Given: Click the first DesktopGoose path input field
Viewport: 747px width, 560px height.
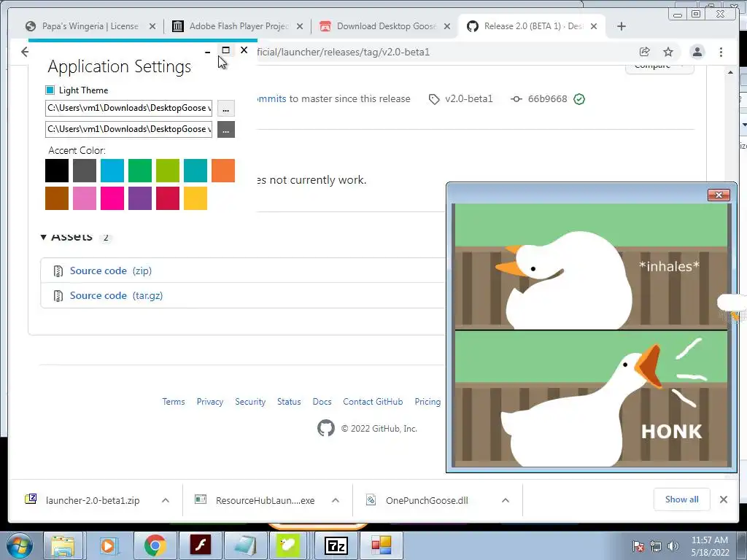Looking at the screenshot, I should coord(128,108).
